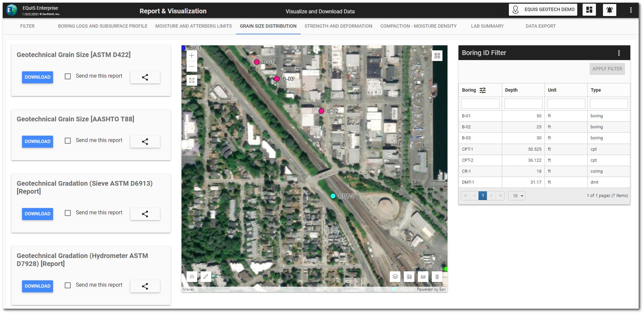Click the pencil edit tool on map
Viewport: 644px width, 314px height.
click(x=206, y=277)
